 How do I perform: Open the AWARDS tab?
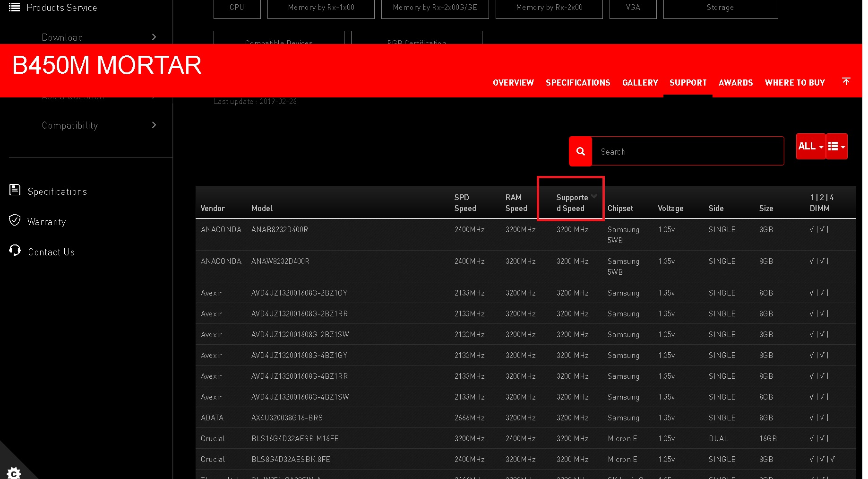736,83
